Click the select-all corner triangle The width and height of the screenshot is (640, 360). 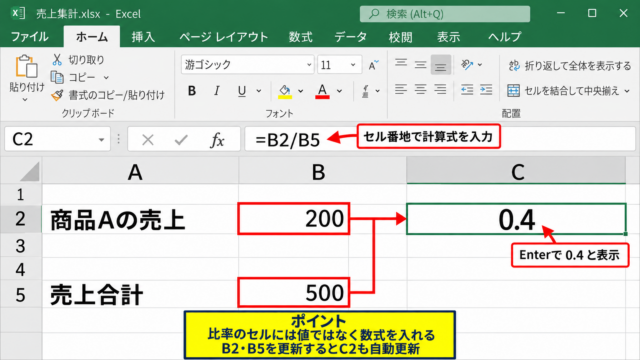coord(29,172)
